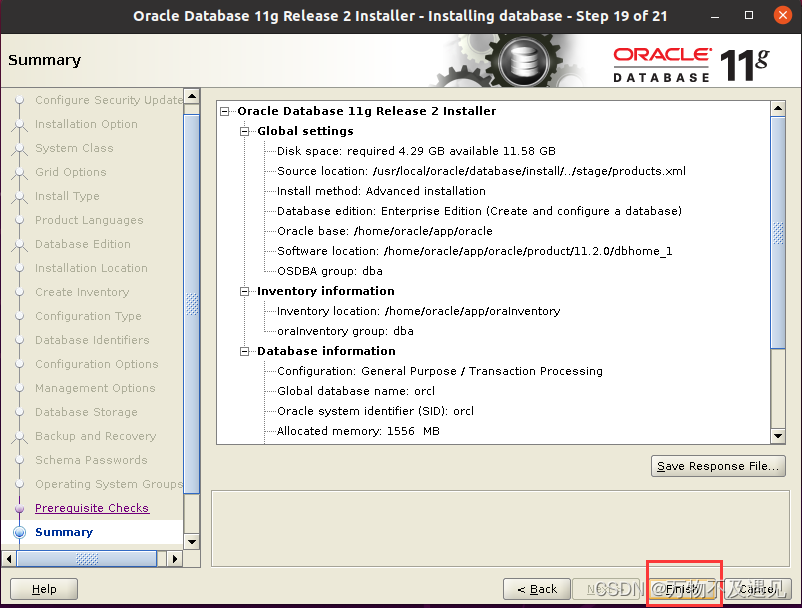Select the Global database name: orcl row
This screenshot has height=608, width=802.
tap(355, 391)
